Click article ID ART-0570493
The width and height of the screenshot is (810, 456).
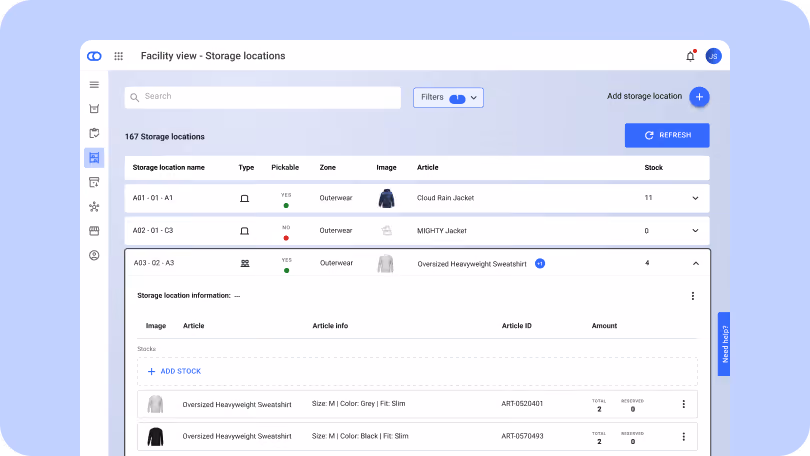(x=522, y=436)
